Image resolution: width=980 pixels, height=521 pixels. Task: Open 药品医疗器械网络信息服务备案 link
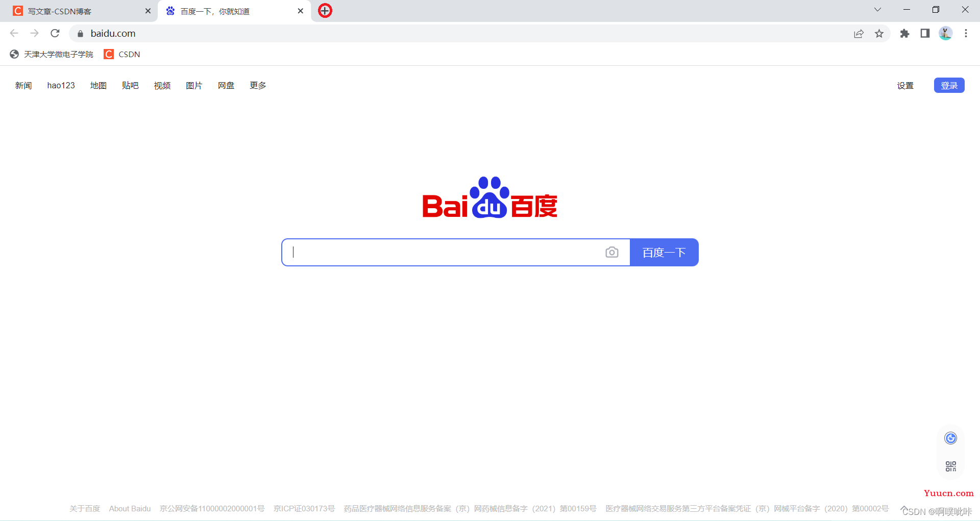tap(470, 508)
